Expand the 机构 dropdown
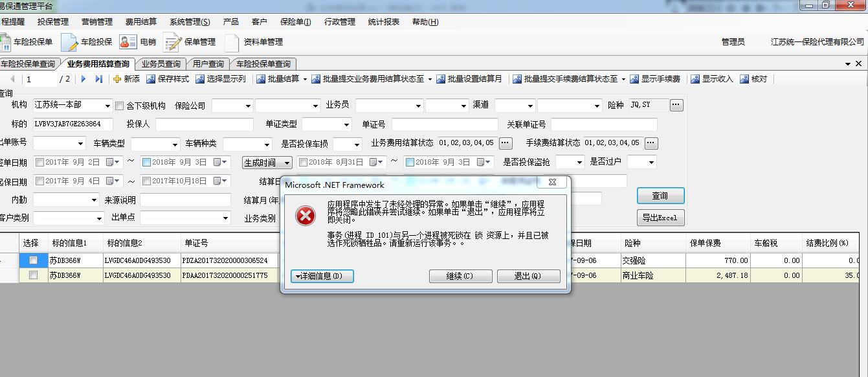Image resolution: width=868 pixels, height=377 pixels. pyautogui.click(x=107, y=105)
